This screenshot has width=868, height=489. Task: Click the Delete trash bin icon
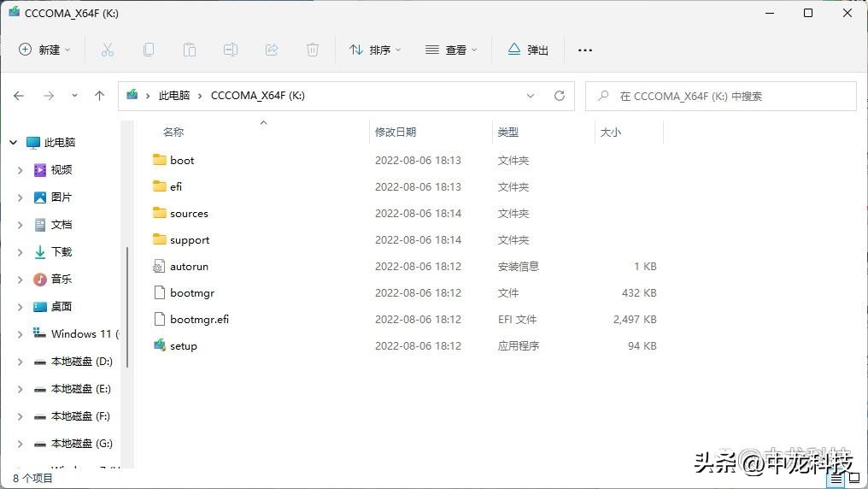(x=312, y=50)
